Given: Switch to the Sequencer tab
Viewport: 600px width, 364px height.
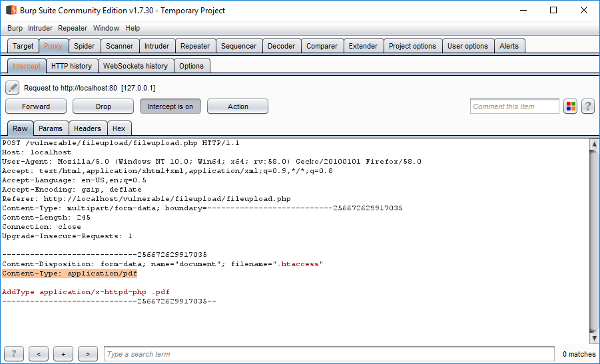Looking at the screenshot, I should click(x=238, y=46).
